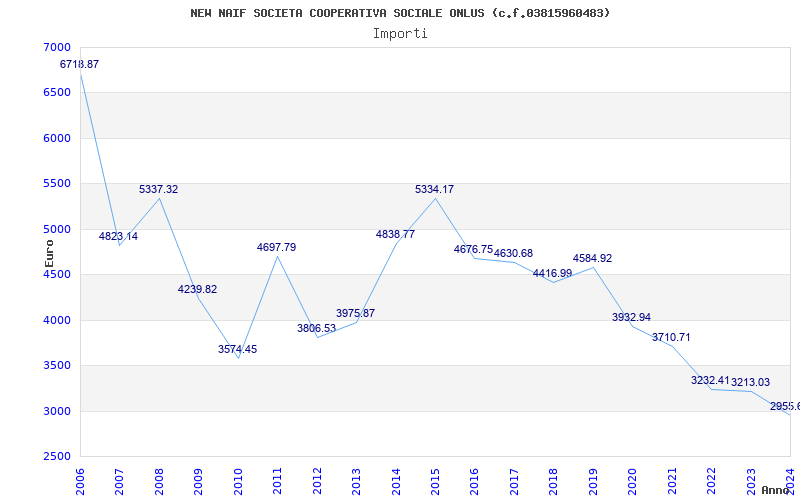Click the 2018 year axis label
The width and height of the screenshot is (800, 500).
[x=554, y=482]
